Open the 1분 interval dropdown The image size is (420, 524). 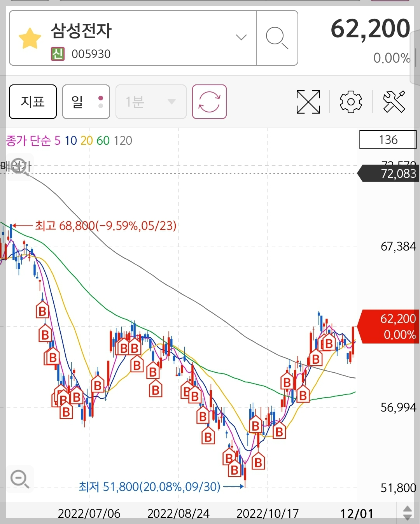click(151, 102)
